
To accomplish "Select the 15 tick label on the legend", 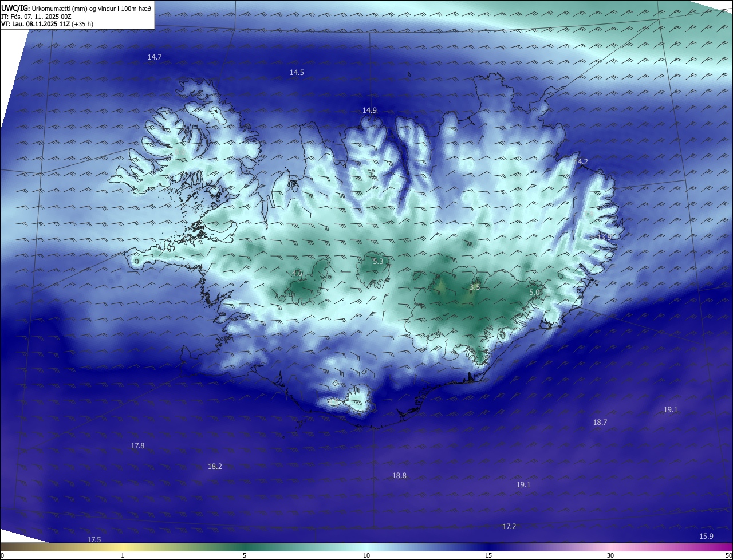I will [x=488, y=555].
